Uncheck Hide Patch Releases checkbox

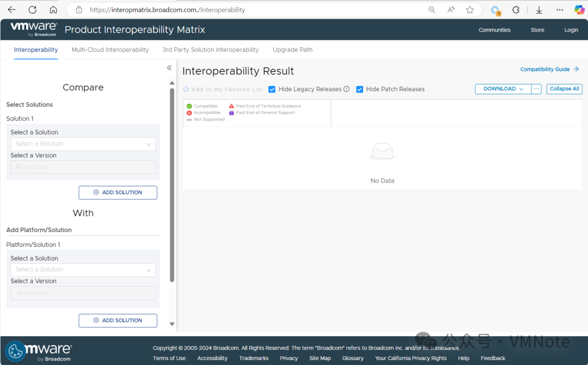point(360,89)
